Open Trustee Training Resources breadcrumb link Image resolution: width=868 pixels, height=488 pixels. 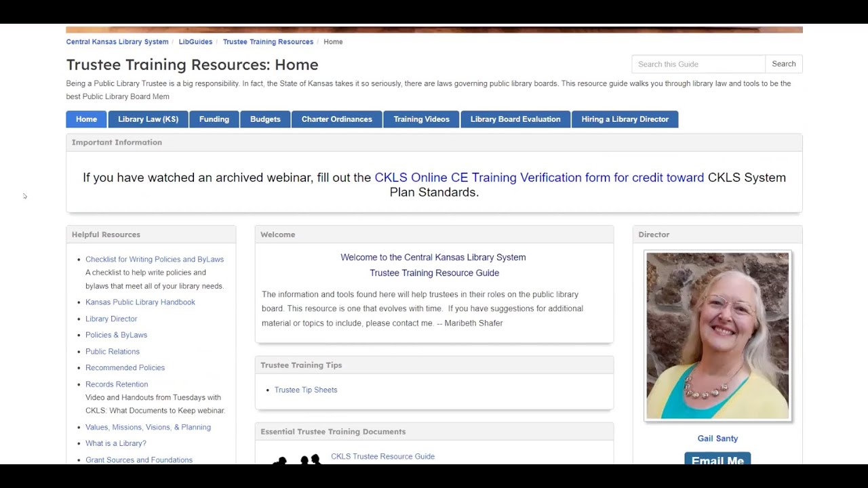(x=268, y=42)
